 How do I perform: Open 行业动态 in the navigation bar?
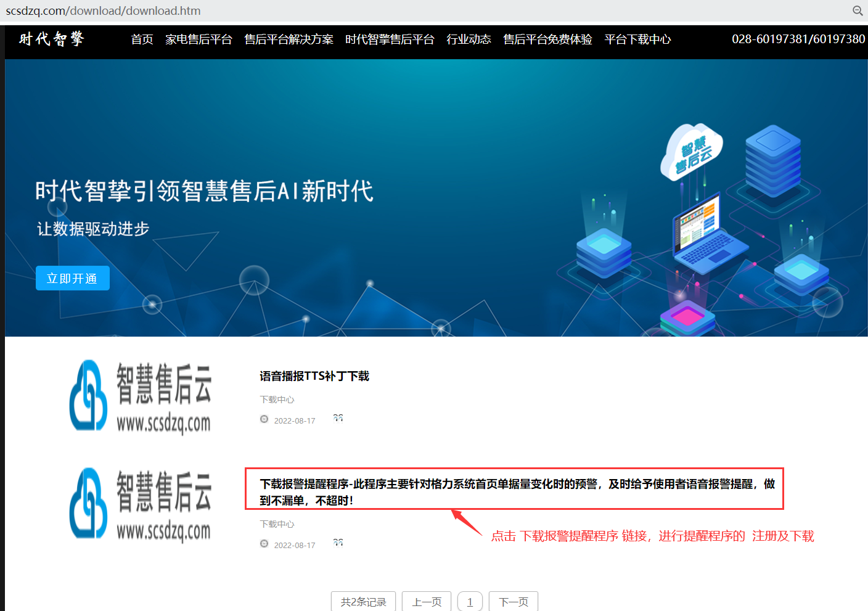tap(469, 39)
